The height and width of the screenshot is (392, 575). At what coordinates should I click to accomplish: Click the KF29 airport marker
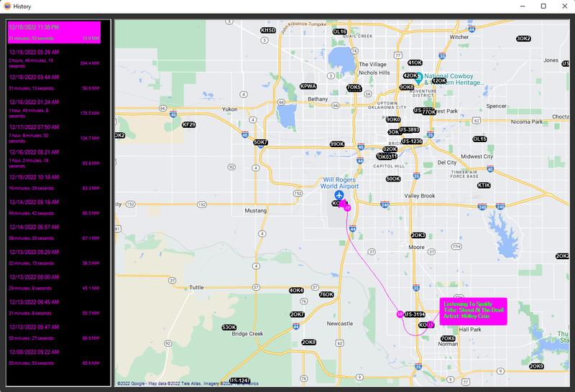tap(188, 125)
